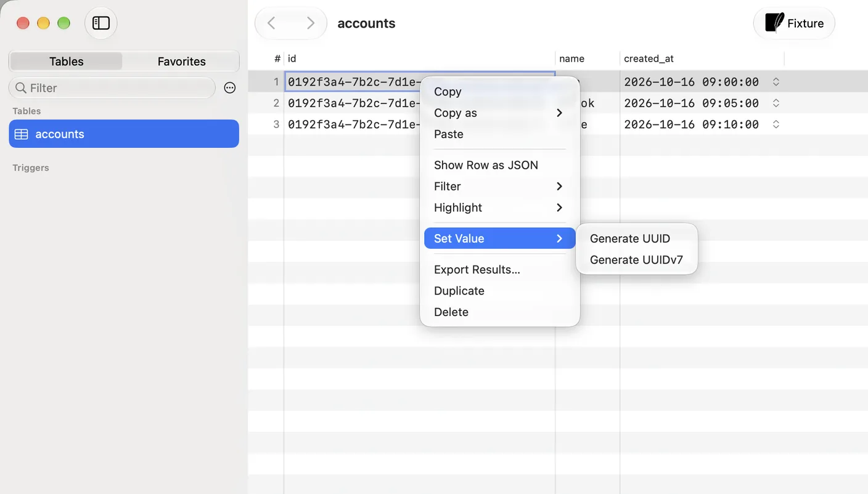Click the Tables section heading in sidebar
868x494 pixels.
click(27, 111)
